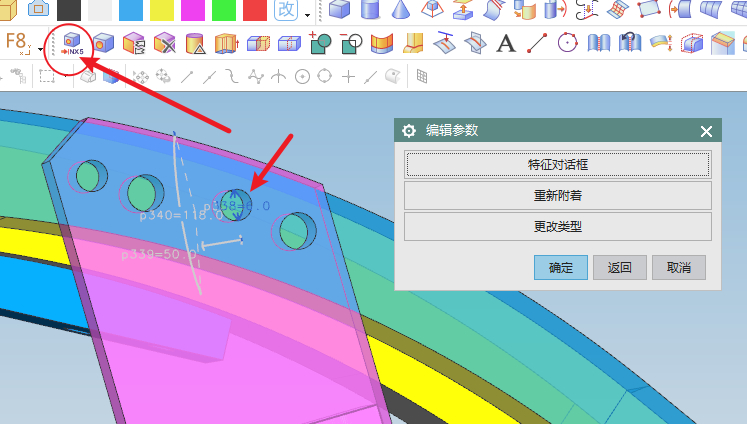This screenshot has height=424, width=747.
Task: Select the Line tool with red endpoints
Action: 537,43
